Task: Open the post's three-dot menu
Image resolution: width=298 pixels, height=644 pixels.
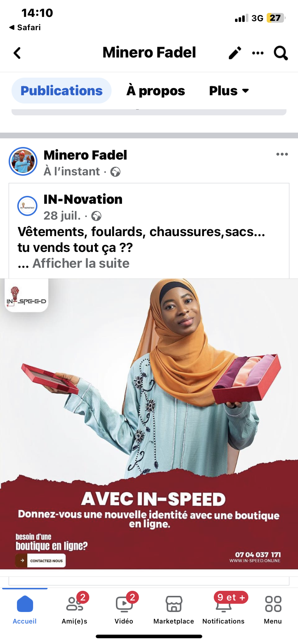Action: point(282,154)
